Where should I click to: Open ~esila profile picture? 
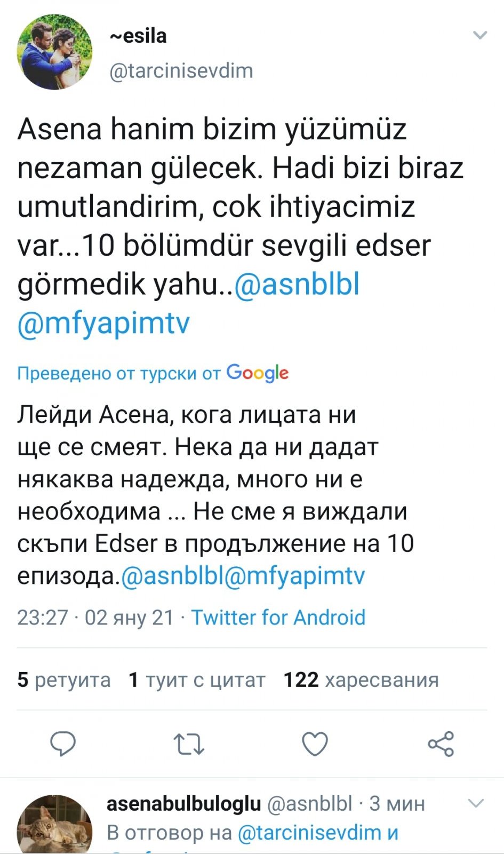[55, 52]
